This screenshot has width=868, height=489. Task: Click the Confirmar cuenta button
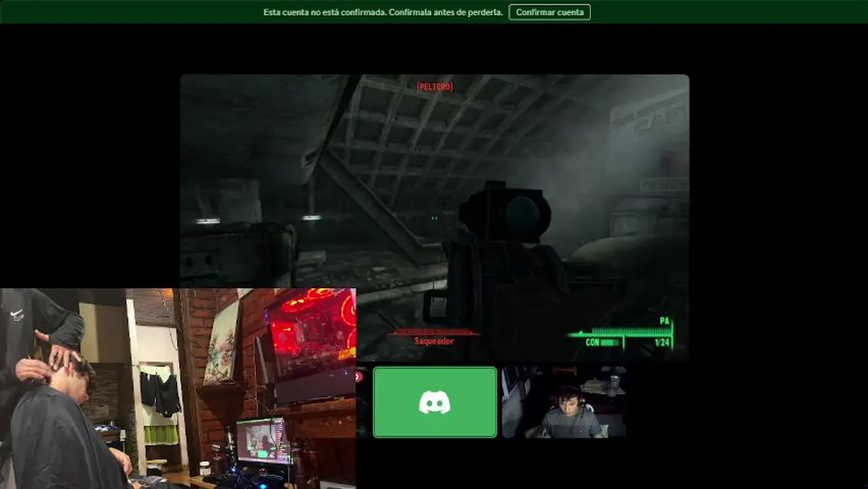[x=549, y=12]
